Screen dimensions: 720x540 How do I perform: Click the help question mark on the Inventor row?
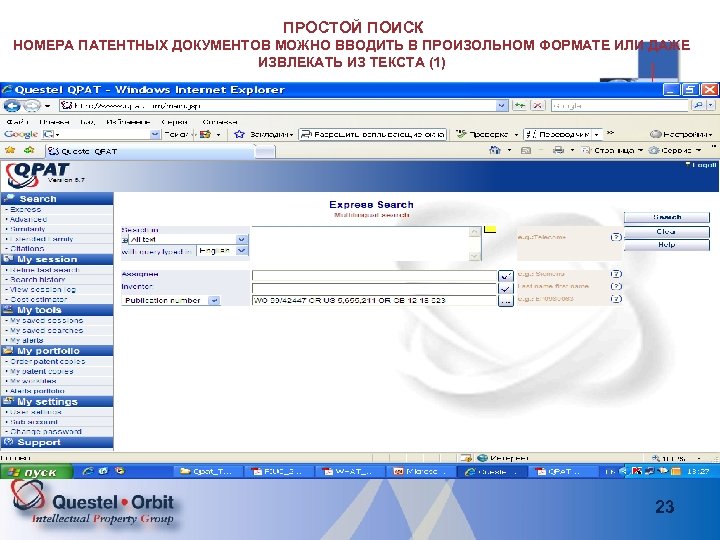click(x=616, y=287)
